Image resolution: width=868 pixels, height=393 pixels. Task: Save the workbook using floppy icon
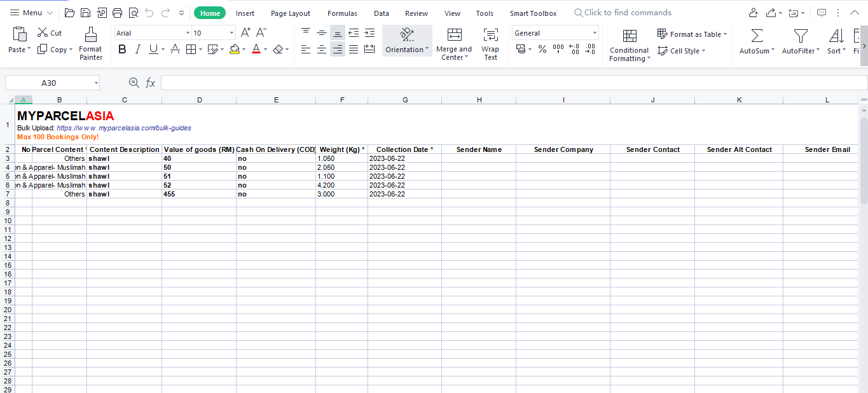click(x=85, y=13)
